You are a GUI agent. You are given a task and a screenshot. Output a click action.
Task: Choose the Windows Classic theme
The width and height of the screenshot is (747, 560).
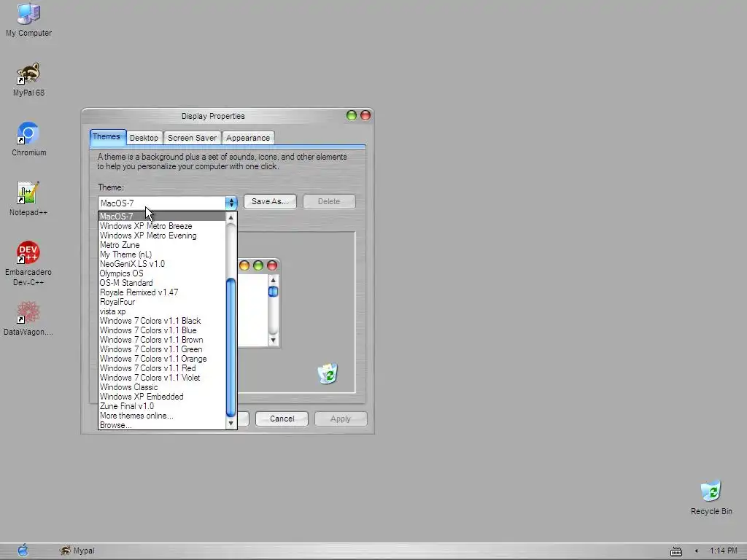(x=161, y=387)
